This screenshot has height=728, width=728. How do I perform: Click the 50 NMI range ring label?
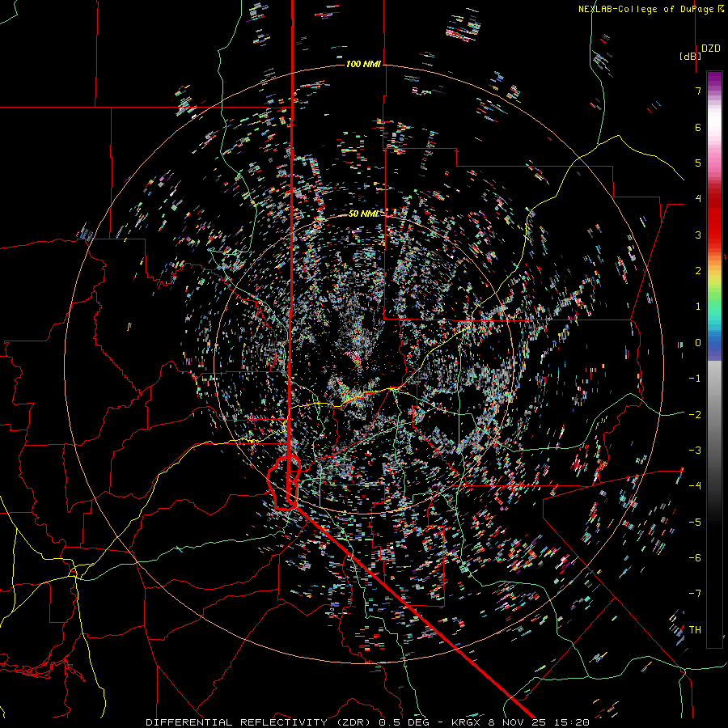(363, 214)
